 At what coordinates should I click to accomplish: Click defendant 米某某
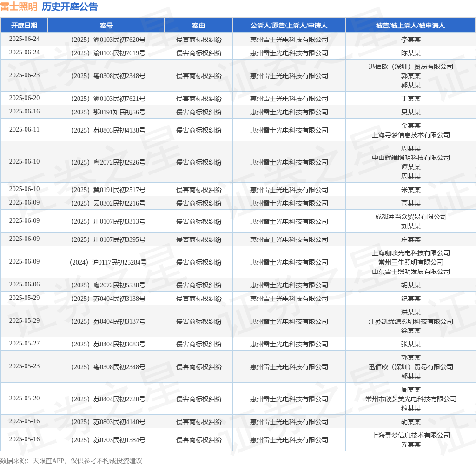click(x=411, y=190)
